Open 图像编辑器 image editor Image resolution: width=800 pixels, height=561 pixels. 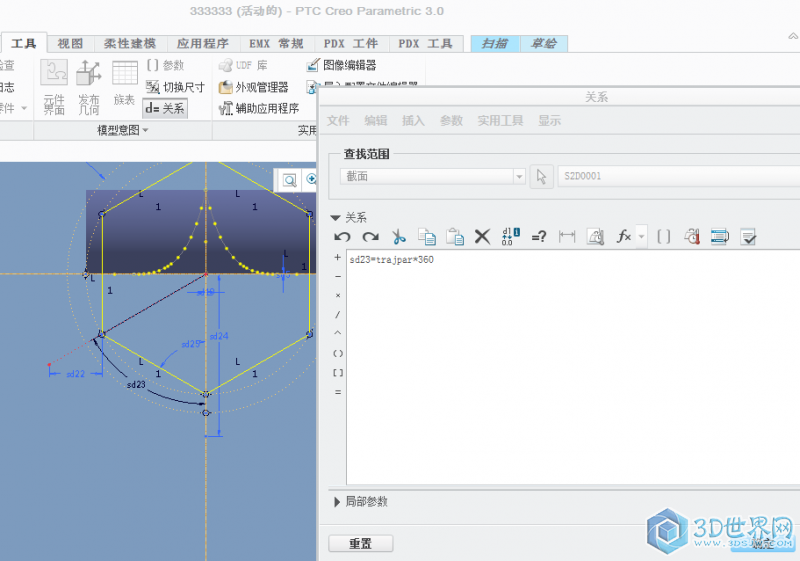(341, 65)
